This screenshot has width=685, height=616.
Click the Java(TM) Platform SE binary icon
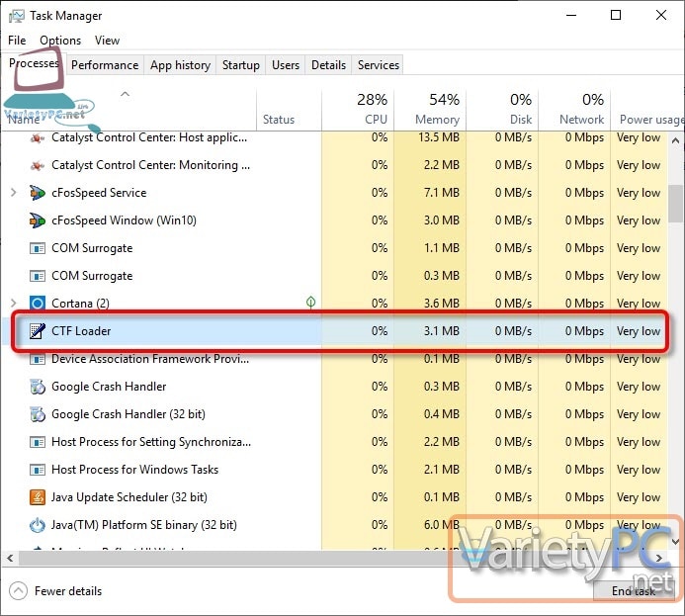38,525
